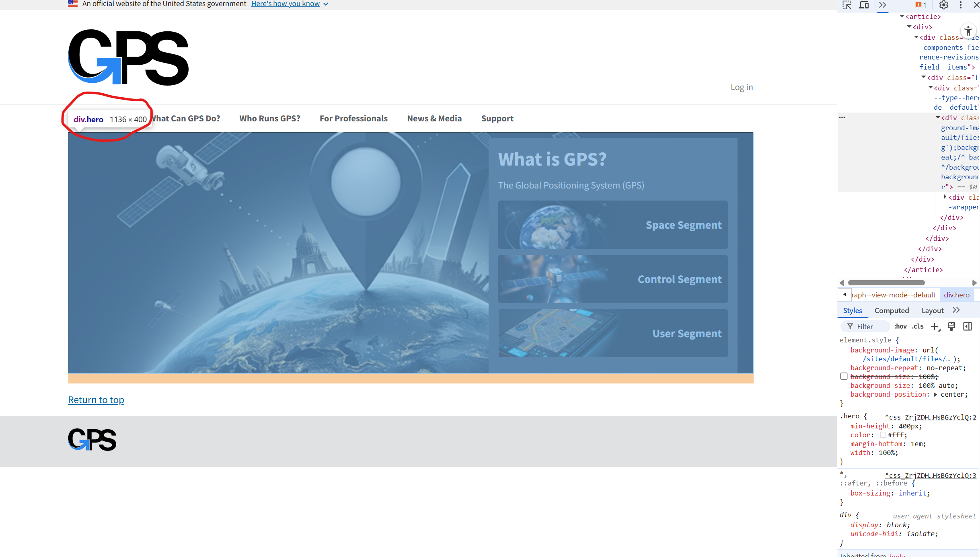The height and width of the screenshot is (557, 980).
Task: Select the raph--view-mode--default breadcrumb
Action: pyautogui.click(x=894, y=295)
